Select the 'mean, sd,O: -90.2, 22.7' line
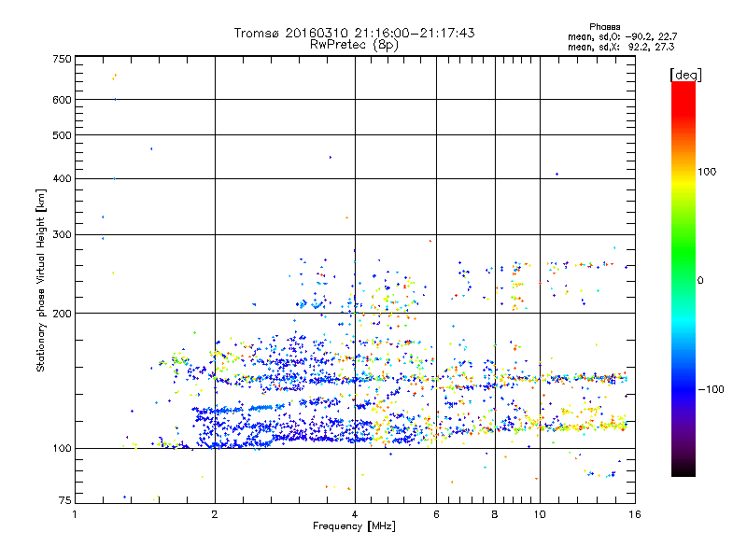 (622, 36)
